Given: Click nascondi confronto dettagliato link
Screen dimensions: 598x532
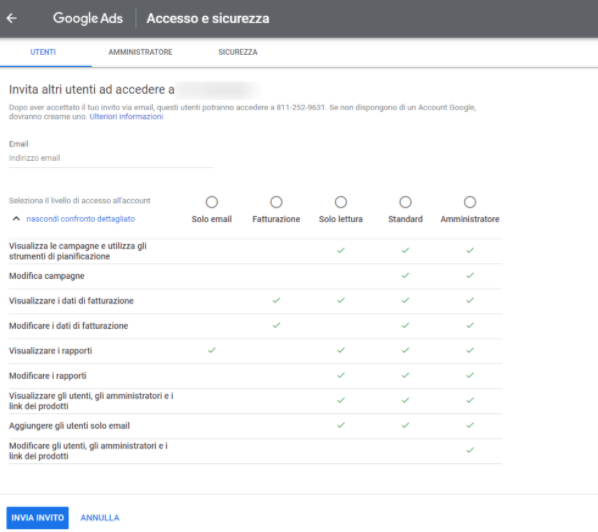Looking at the screenshot, I should 80,219.
